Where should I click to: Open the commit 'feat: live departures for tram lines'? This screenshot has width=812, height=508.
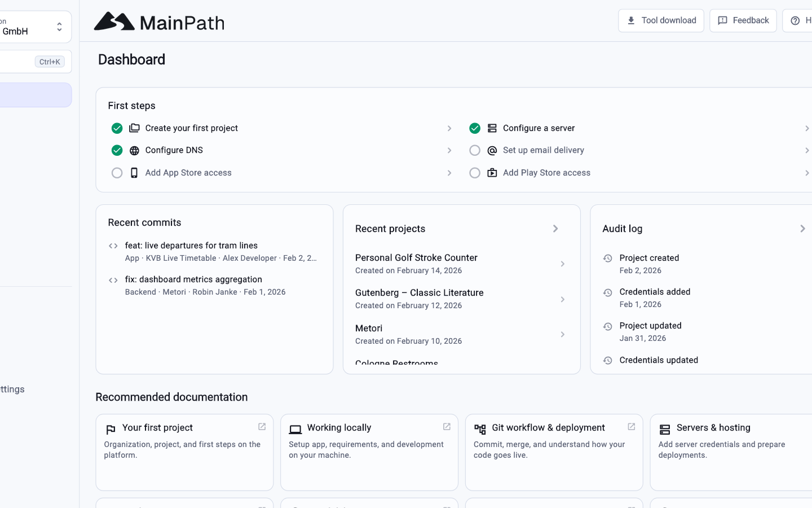point(214,252)
